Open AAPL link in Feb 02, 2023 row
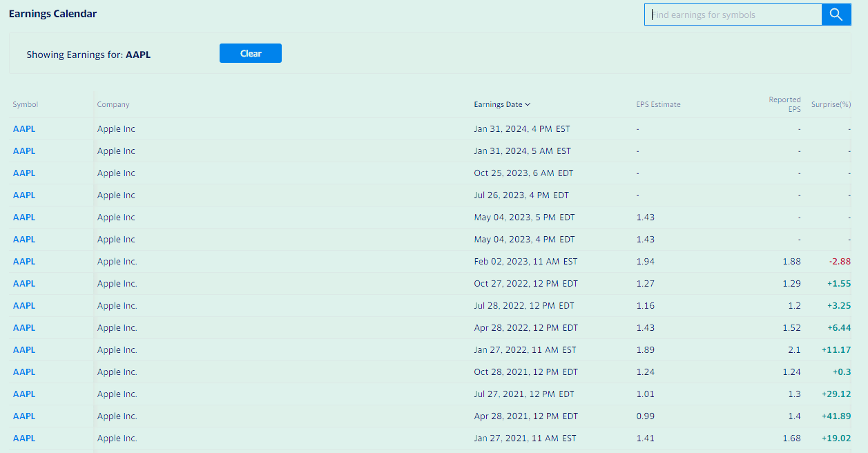 tap(24, 262)
